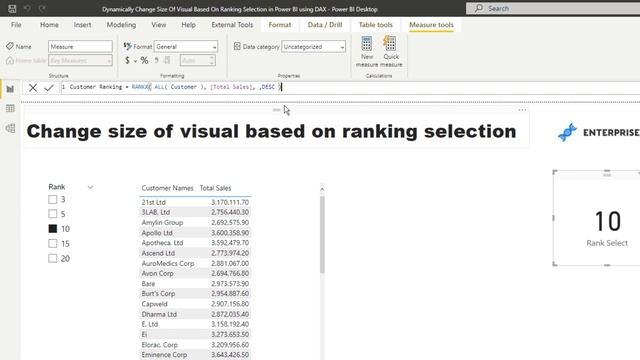Cancel the formula with the X icon
This screenshot has width=640, height=360.
point(33,87)
